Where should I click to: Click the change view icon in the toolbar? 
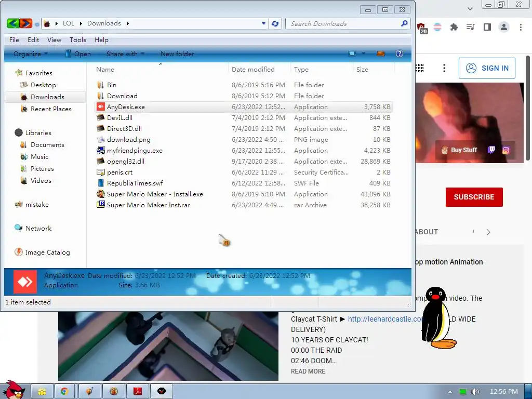point(352,54)
